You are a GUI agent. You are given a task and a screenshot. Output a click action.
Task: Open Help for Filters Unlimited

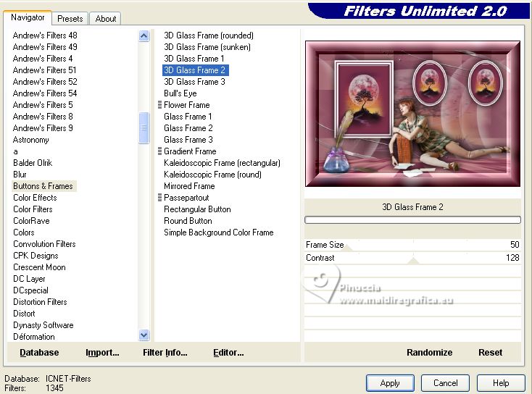tap(501, 383)
